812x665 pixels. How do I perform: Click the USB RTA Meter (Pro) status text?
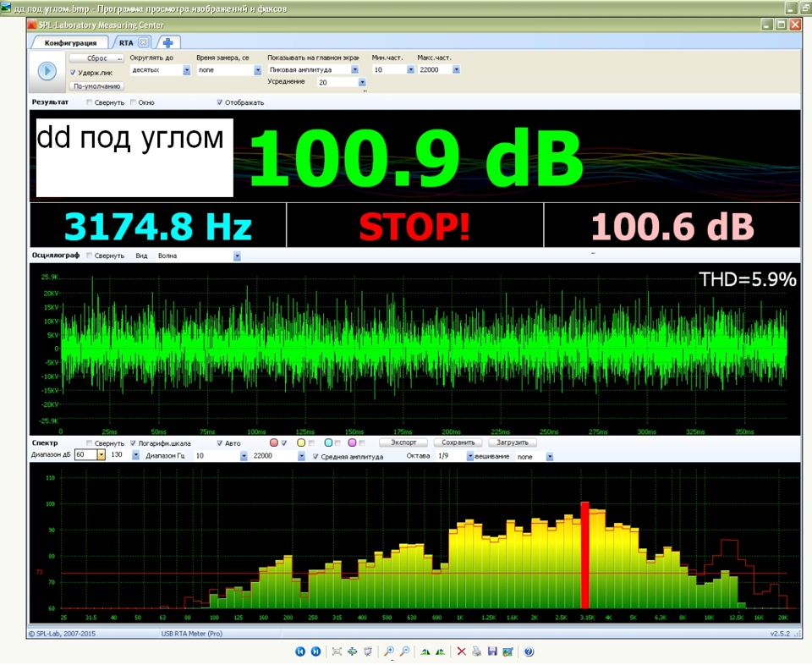coord(192,634)
